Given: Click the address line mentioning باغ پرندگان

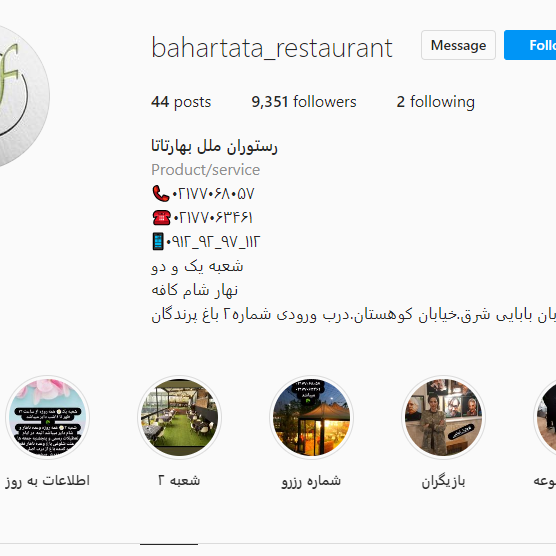Looking at the screenshot, I should 354,315.
